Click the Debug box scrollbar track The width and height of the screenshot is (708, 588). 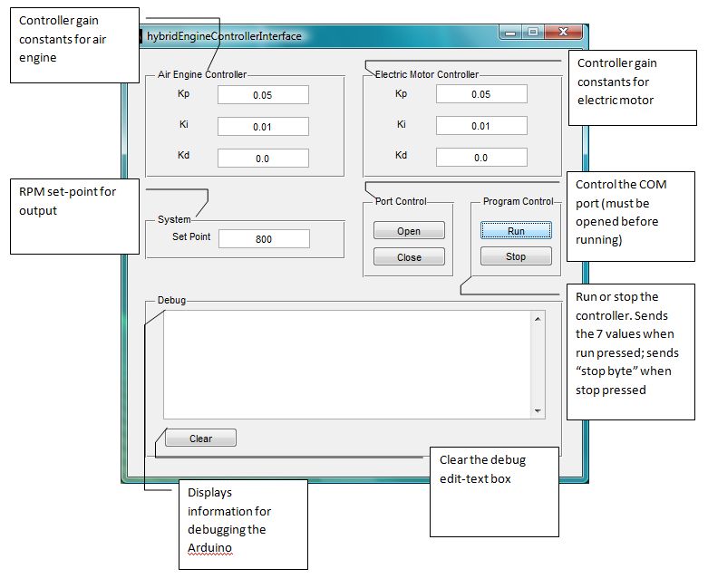pyautogui.click(x=538, y=364)
